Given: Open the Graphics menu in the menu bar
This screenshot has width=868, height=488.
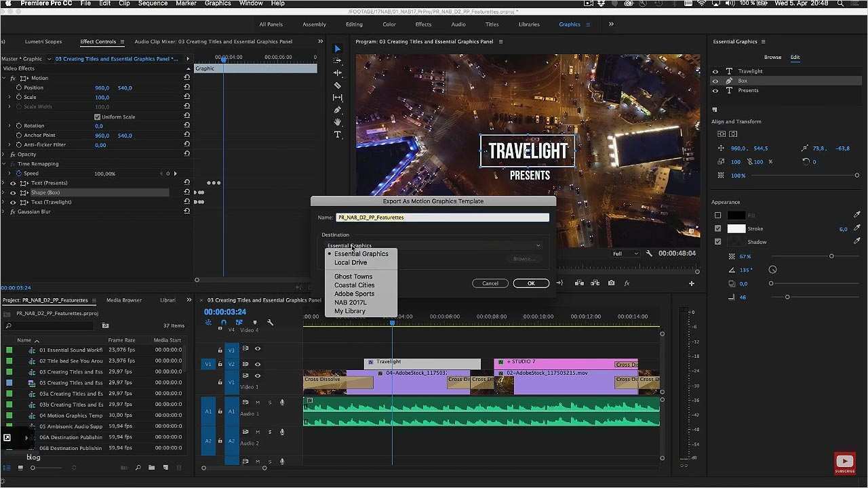Looking at the screenshot, I should pyautogui.click(x=217, y=3).
